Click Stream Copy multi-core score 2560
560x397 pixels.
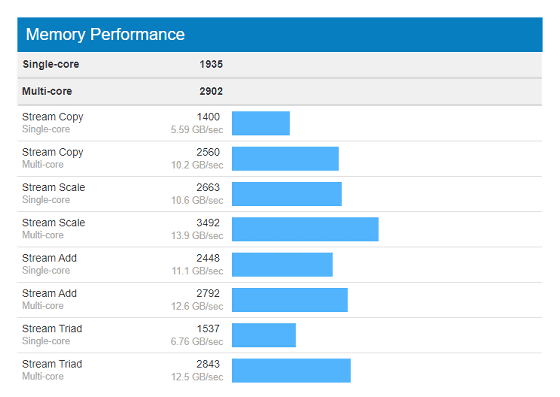pos(208,152)
